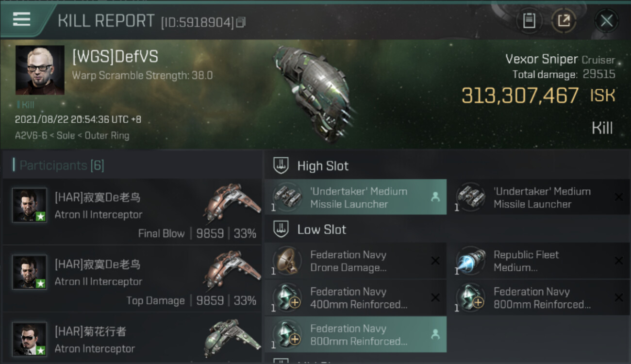Screen dimensions: 631x364
Task: View the DefVS pilot portrait
Action: pyautogui.click(x=40, y=70)
